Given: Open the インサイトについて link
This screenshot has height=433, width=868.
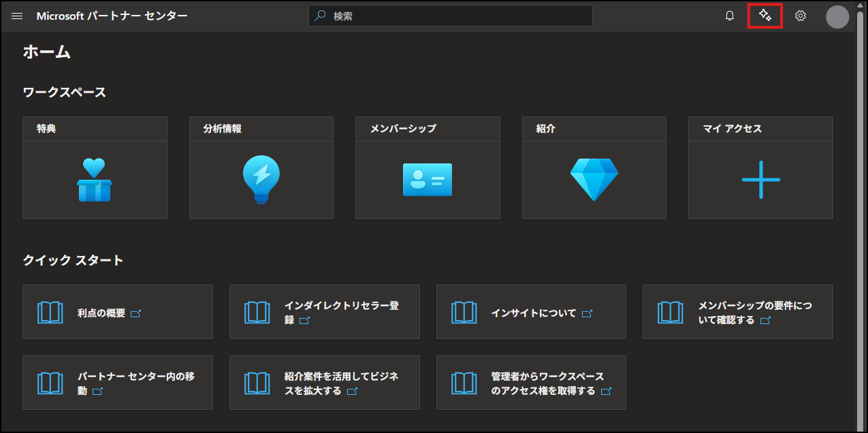Looking at the screenshot, I should [534, 313].
